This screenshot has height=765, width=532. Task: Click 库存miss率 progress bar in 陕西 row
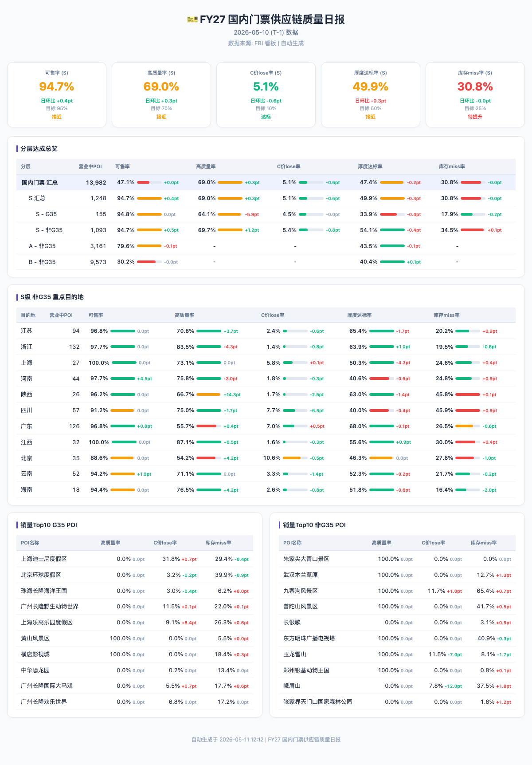pos(468,394)
